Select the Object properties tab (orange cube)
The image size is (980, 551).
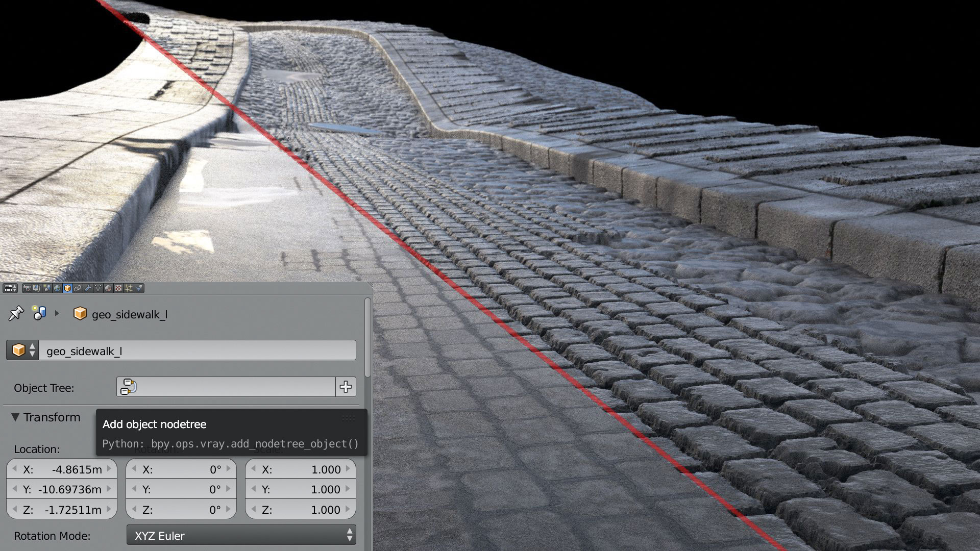pos(67,288)
